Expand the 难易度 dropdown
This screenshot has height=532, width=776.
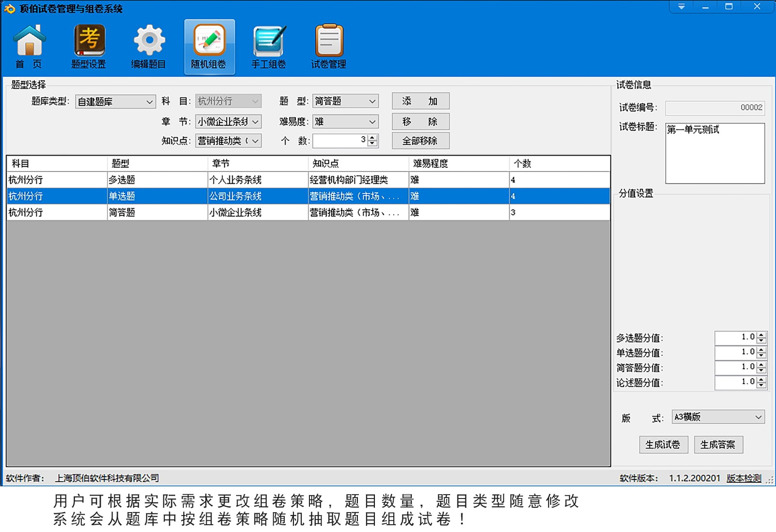372,122
